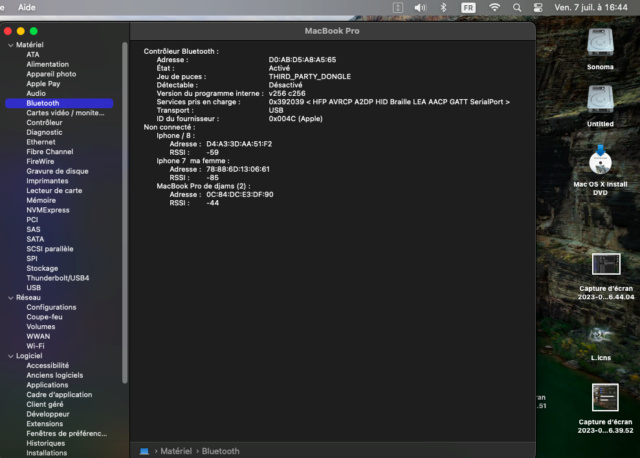
Task: Click Bluetooth in the path bar
Action: [220, 451]
